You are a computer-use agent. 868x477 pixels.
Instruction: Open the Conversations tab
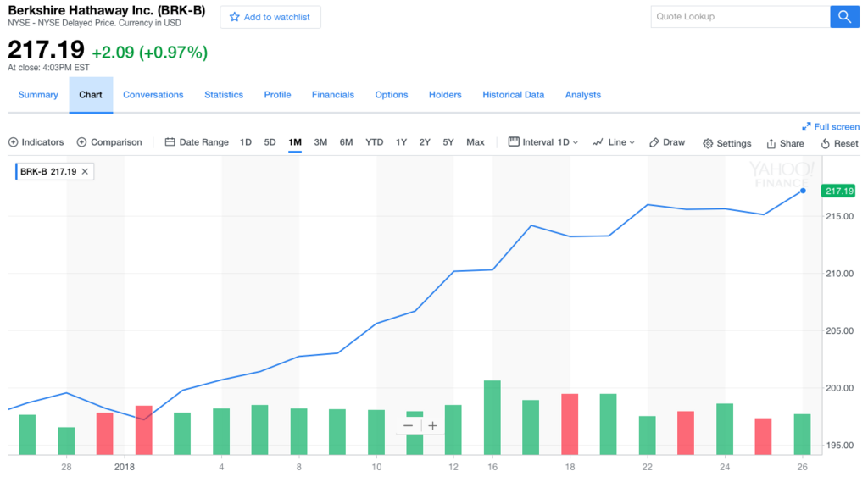[x=153, y=95]
